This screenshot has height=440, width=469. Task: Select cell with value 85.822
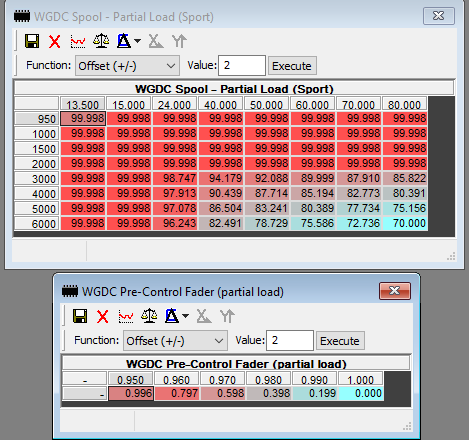[x=405, y=178]
